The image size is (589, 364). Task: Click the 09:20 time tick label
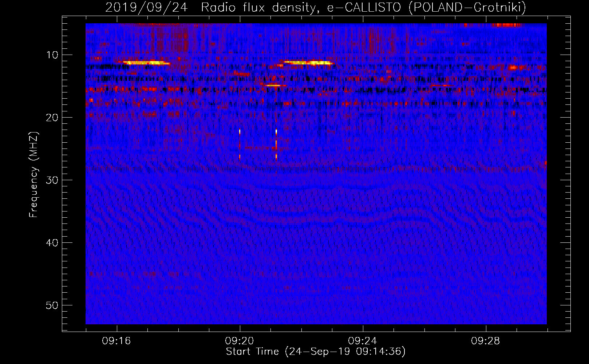click(240, 341)
